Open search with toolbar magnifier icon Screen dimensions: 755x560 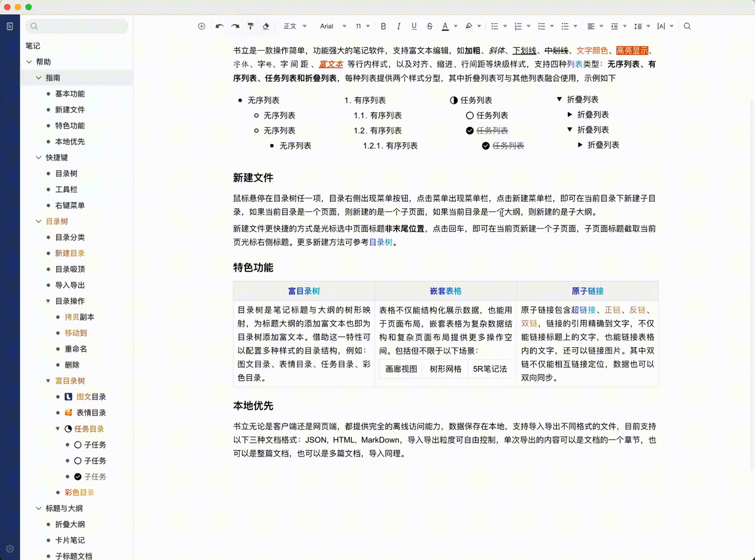click(x=687, y=26)
